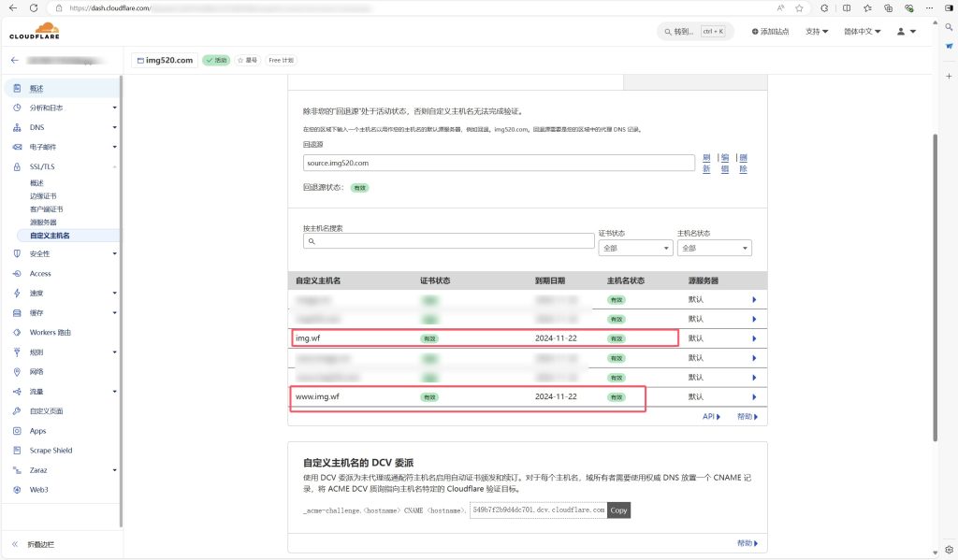Open the 客户端证书 submenu item
The height and width of the screenshot is (560, 958).
pos(47,209)
